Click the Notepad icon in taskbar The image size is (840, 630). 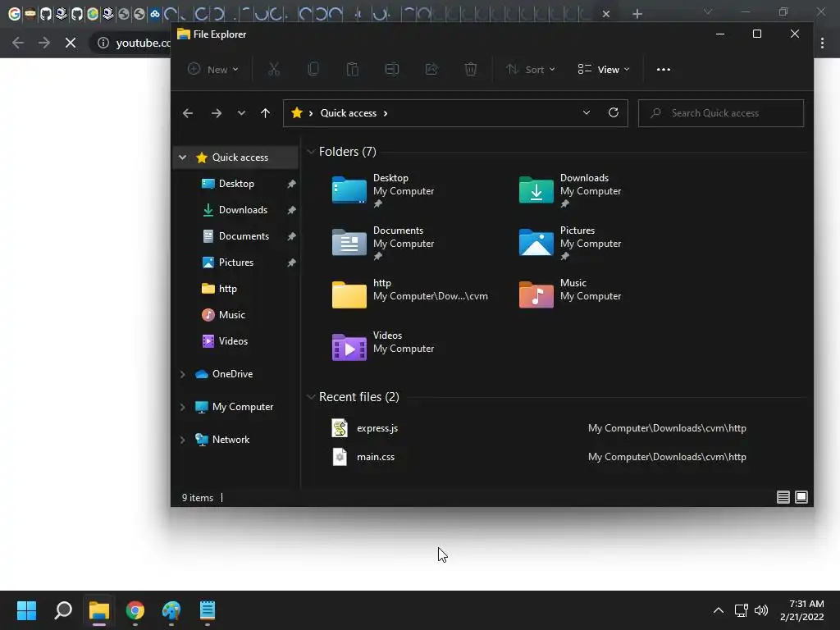[208, 610]
